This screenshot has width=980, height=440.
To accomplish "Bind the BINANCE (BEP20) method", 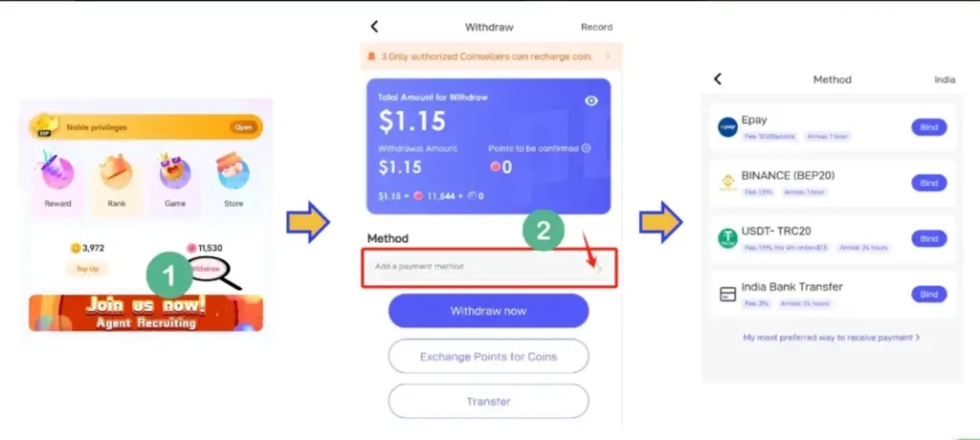I will (x=928, y=183).
